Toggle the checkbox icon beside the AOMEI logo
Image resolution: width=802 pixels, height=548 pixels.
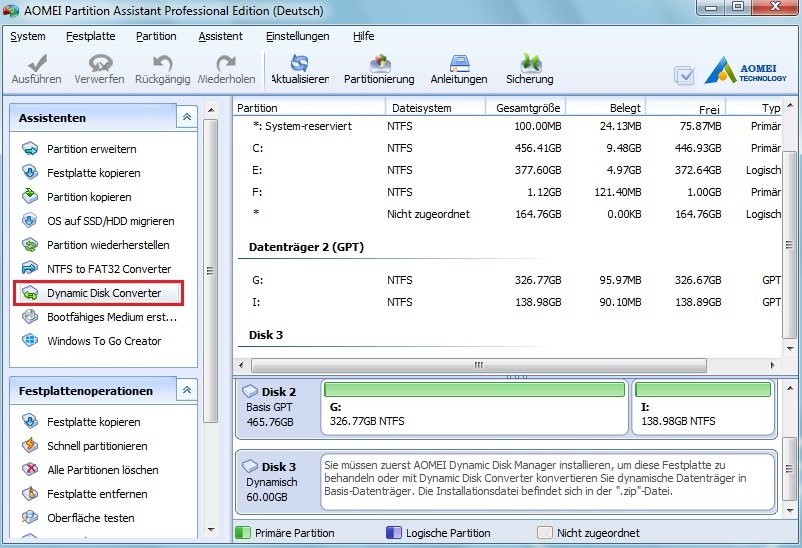click(x=684, y=76)
